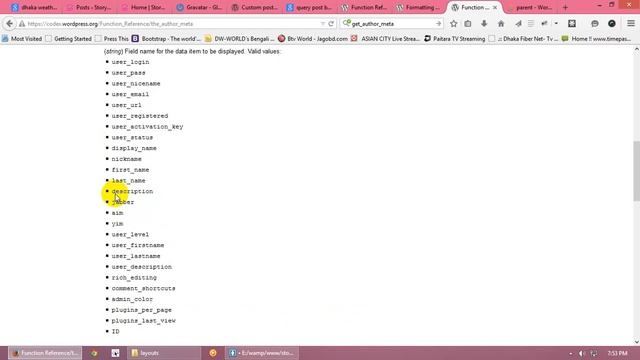Image resolution: width=640 pixels, height=360 pixels.
Task: Open the Most Visited bookmark
Action: [x=22, y=39]
